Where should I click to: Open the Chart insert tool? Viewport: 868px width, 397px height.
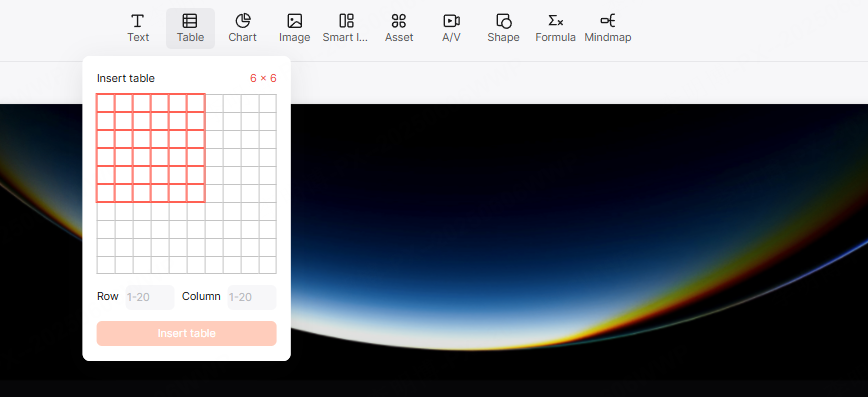242,28
